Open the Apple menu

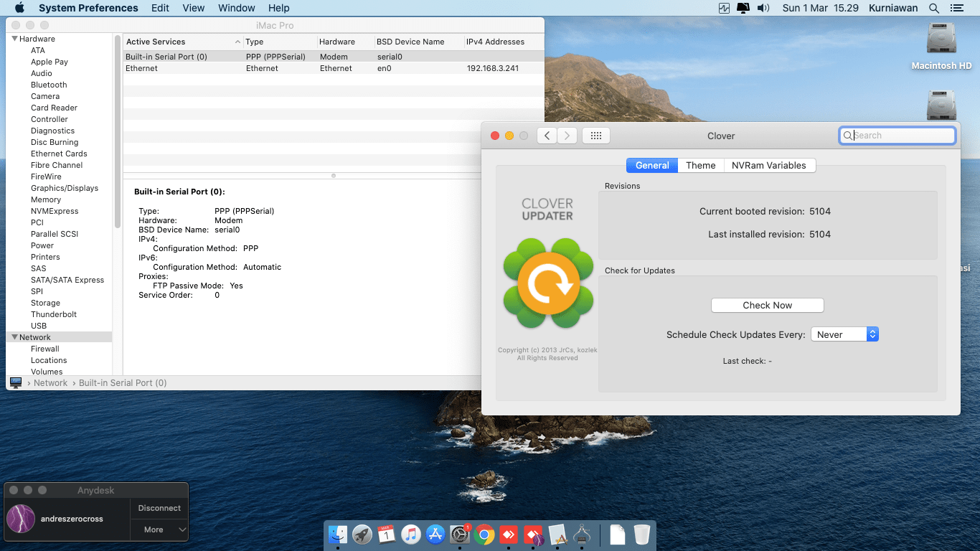click(x=19, y=8)
